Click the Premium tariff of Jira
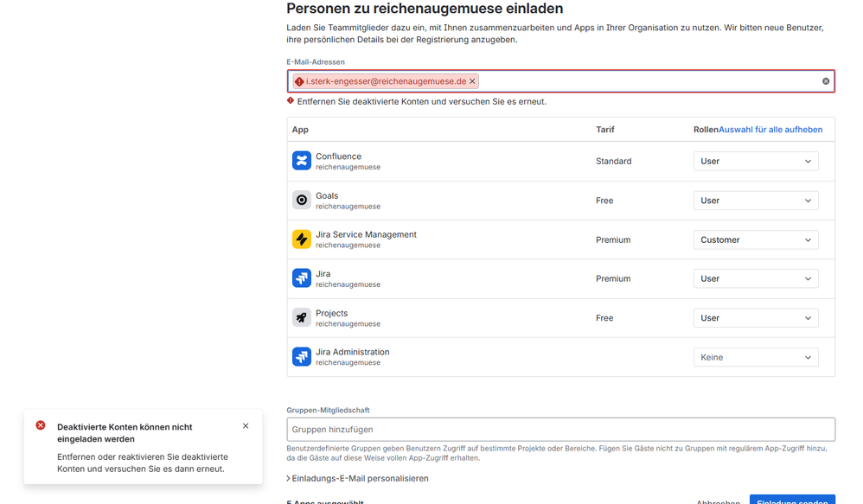 [x=613, y=278]
